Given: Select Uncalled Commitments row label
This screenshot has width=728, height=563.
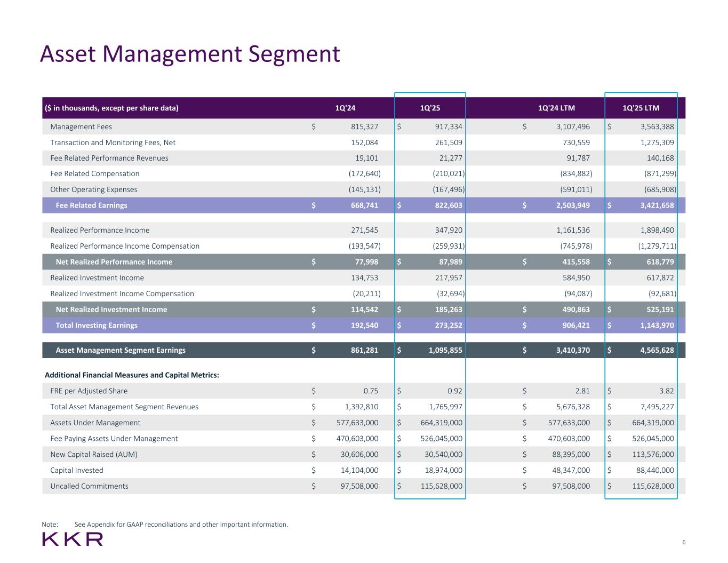Looking at the screenshot, I should pyautogui.click(x=89, y=486).
